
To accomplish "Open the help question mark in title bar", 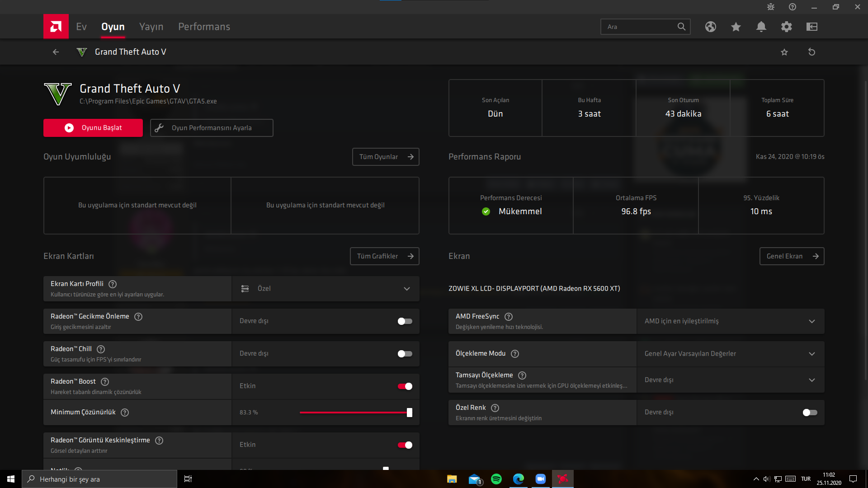I will point(793,7).
